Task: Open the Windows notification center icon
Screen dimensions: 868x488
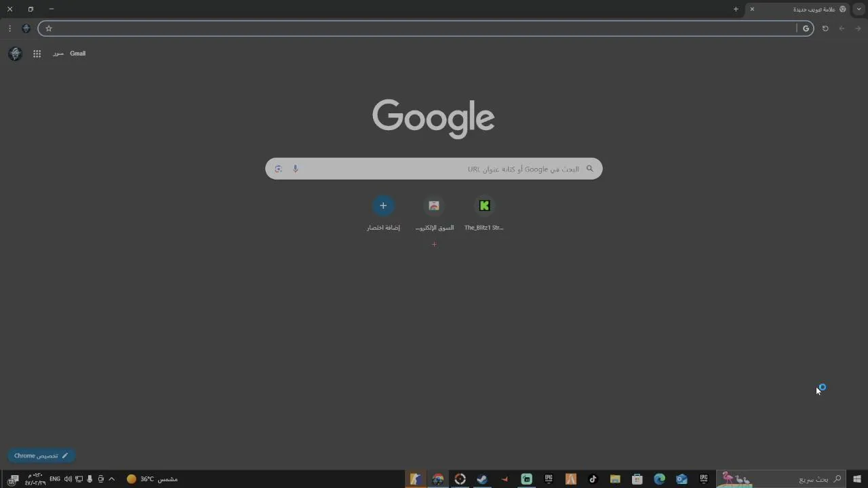Action: tap(12, 479)
